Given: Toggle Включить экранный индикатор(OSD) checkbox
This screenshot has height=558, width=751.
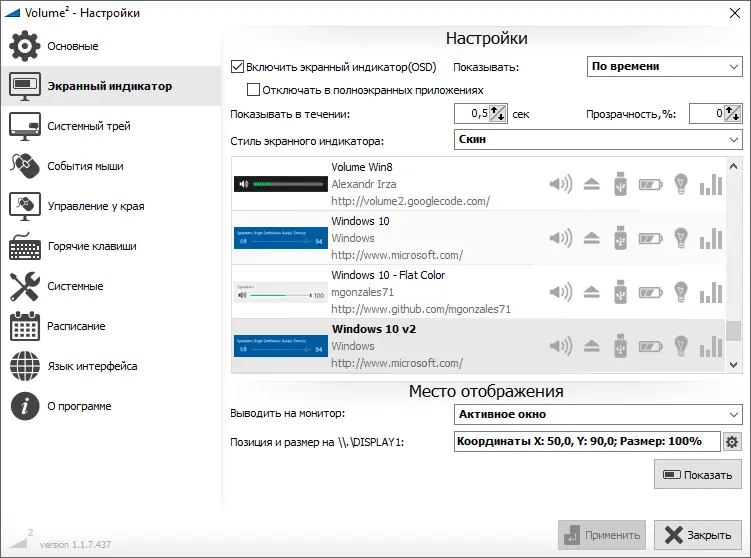Looking at the screenshot, I should coord(237,67).
